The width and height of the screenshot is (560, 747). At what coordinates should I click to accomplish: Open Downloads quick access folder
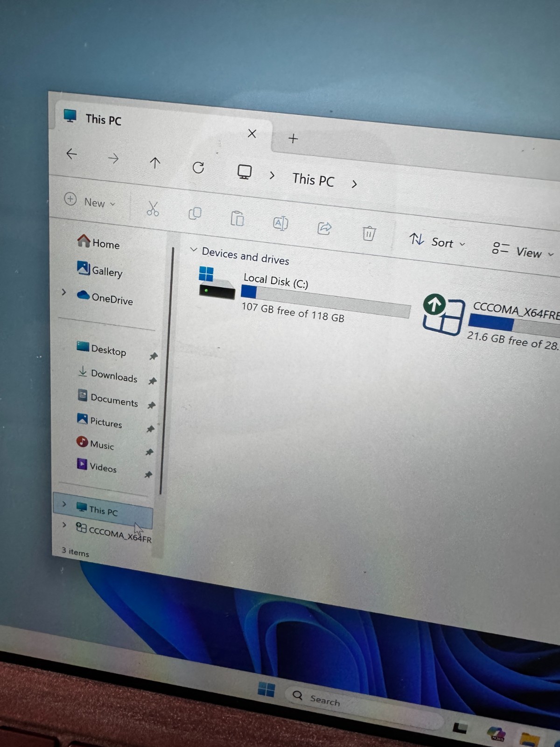click(108, 375)
